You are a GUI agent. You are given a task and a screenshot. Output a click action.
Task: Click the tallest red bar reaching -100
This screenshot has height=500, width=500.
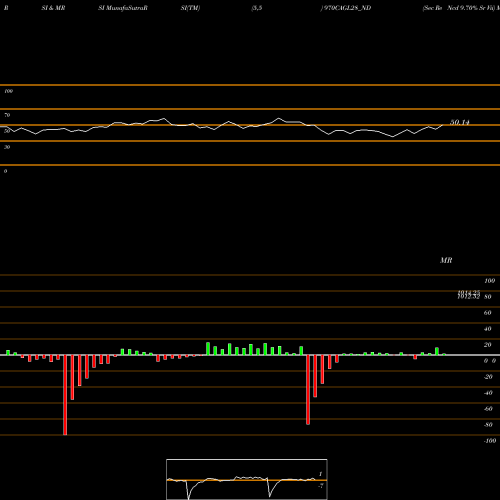65,395
